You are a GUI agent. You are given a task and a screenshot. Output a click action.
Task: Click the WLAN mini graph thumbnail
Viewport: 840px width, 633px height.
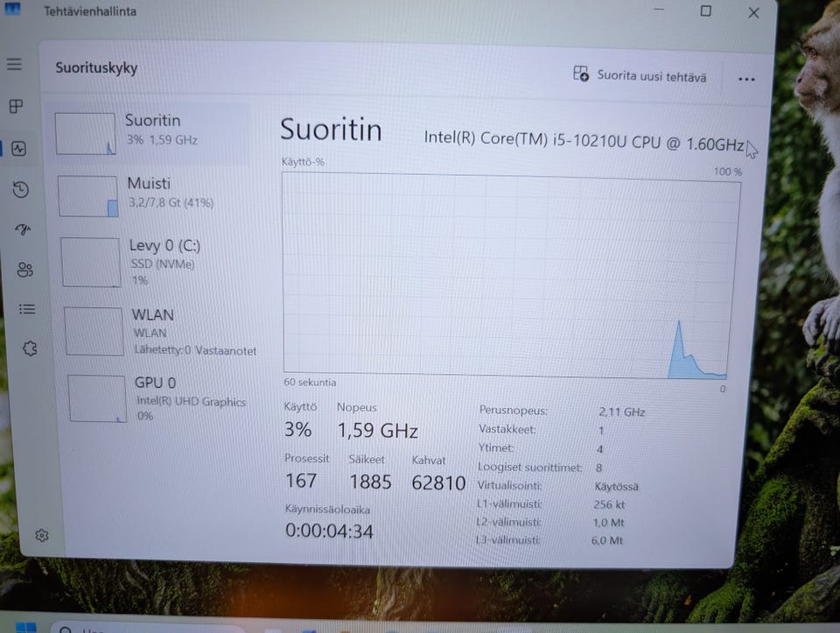click(94, 331)
